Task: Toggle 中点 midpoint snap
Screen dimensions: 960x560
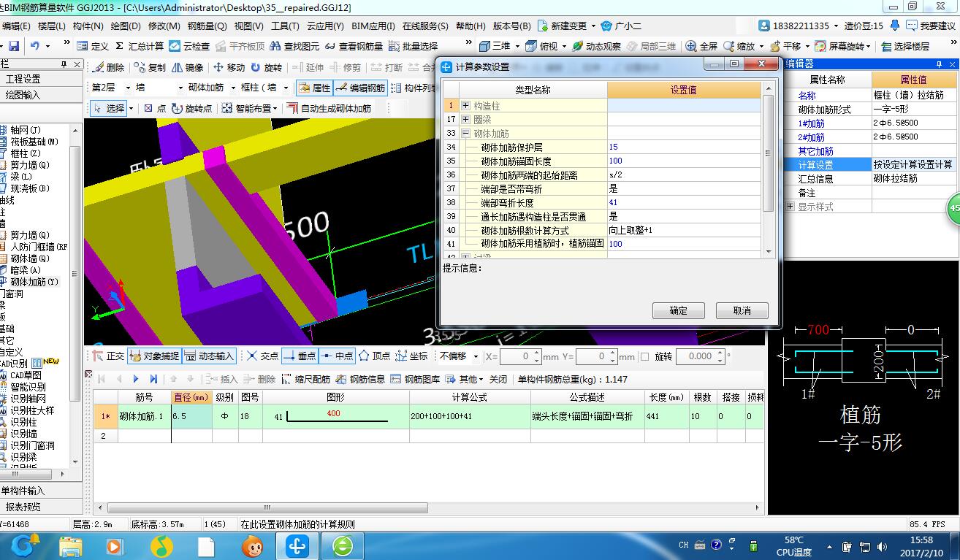Action: 336,356
